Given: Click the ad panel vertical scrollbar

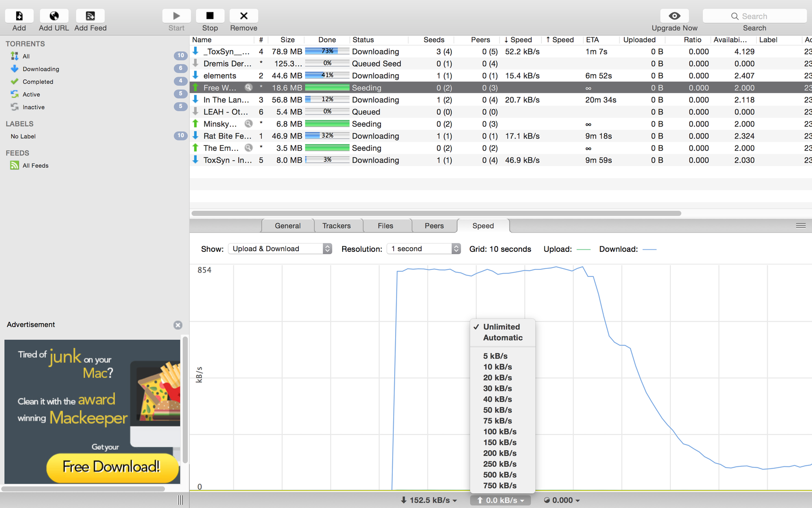Looking at the screenshot, I should pos(186,400).
